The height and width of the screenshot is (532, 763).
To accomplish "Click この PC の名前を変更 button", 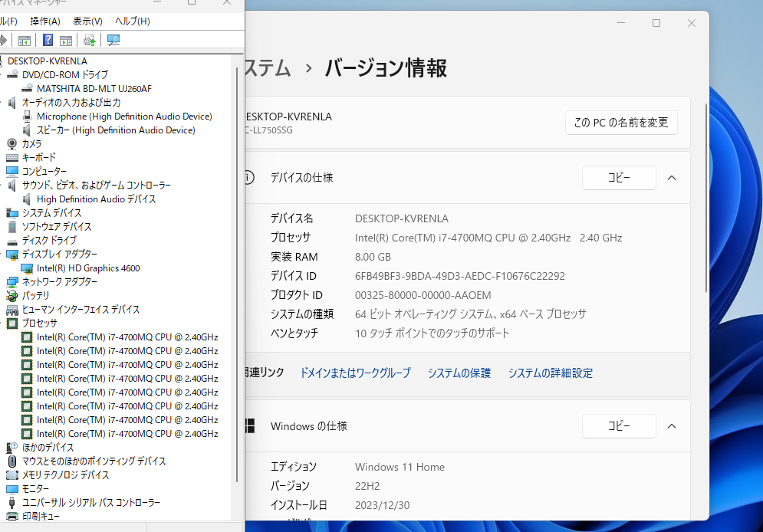I will click(x=621, y=123).
